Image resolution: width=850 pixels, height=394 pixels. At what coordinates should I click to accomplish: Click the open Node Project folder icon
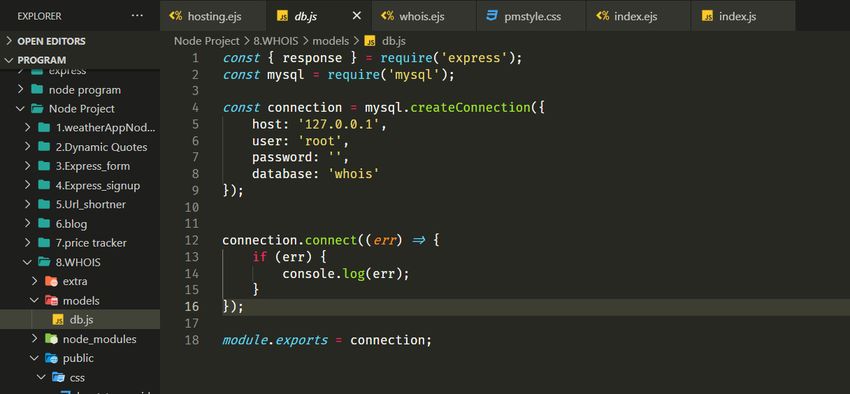pyautogui.click(x=37, y=108)
